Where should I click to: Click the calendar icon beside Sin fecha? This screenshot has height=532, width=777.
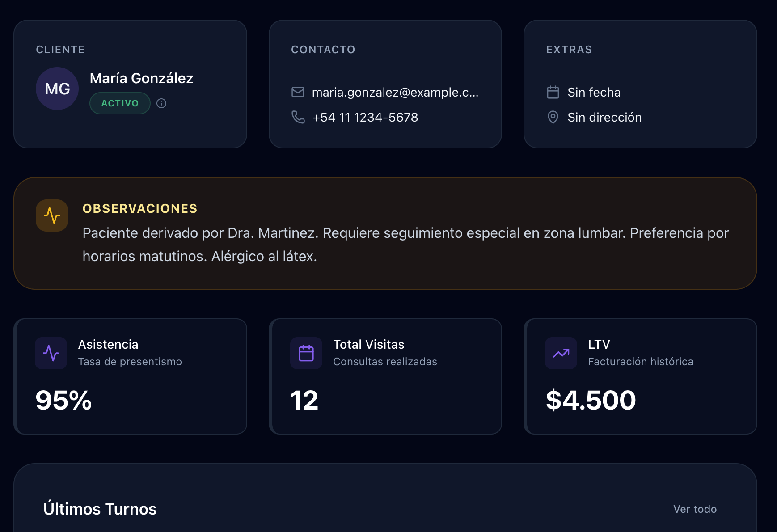(x=553, y=92)
